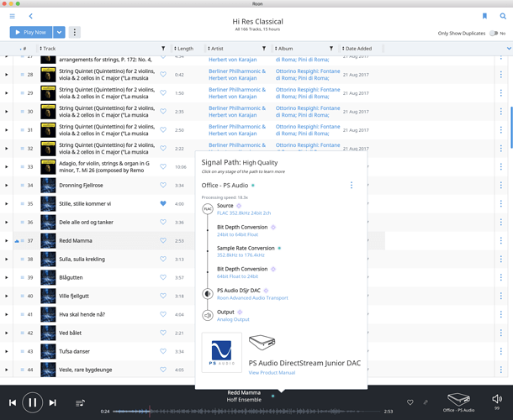
Task: Open the volume speaker control
Action: click(x=497, y=399)
